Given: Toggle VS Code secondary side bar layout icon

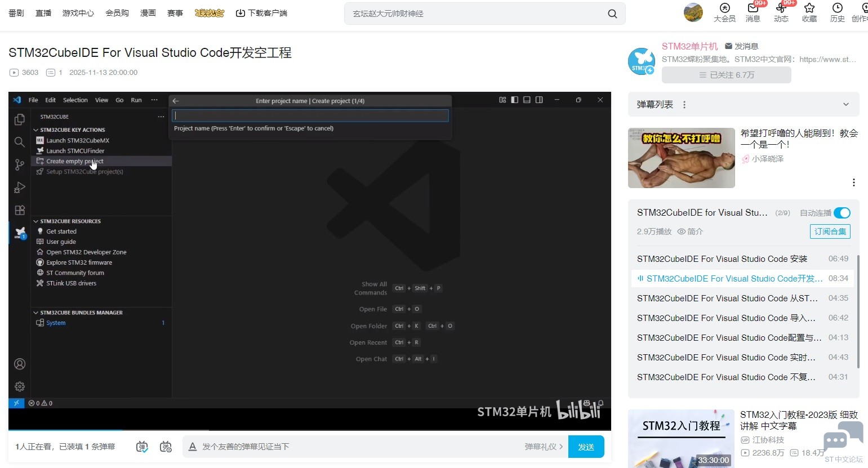Looking at the screenshot, I should point(539,100).
